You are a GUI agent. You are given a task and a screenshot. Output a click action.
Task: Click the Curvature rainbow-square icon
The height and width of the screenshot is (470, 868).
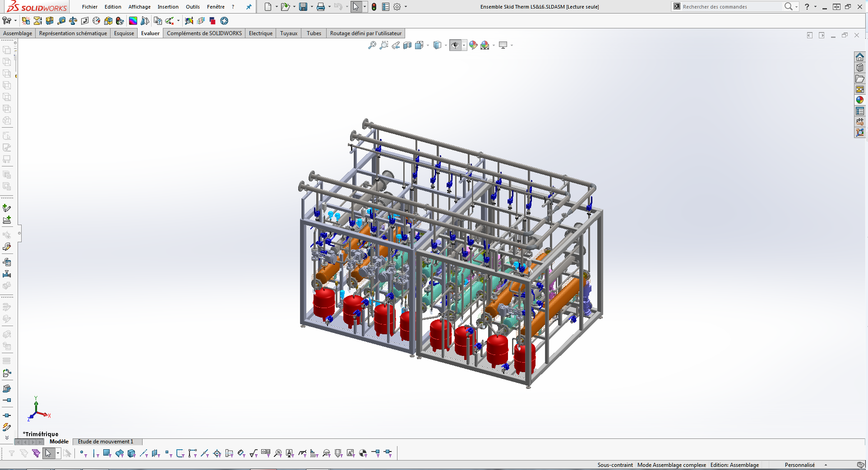tap(133, 21)
